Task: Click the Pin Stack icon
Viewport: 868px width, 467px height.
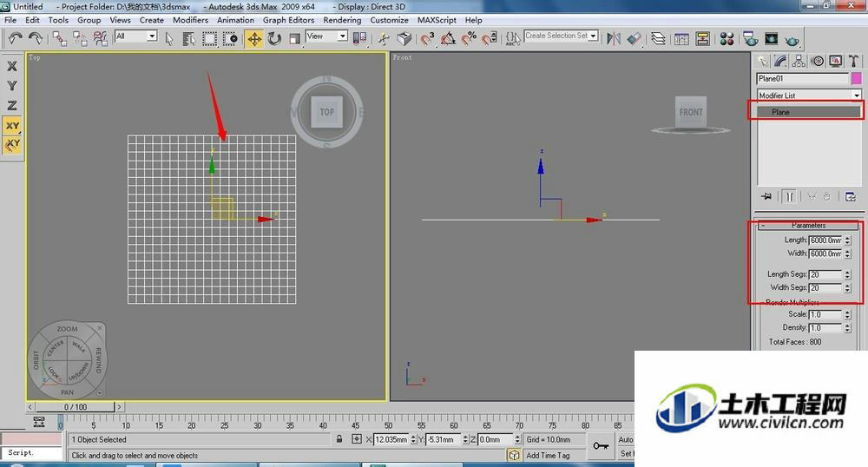Action: click(x=766, y=196)
